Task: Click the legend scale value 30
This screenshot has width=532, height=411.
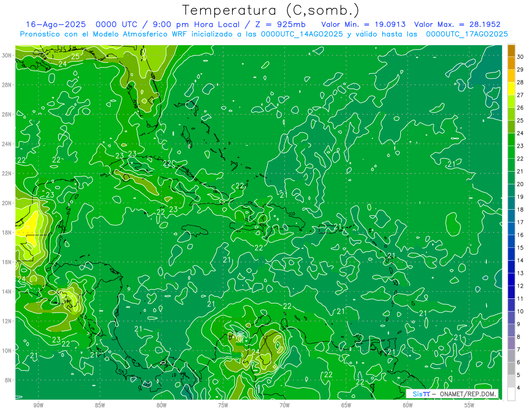Action: pos(521,57)
